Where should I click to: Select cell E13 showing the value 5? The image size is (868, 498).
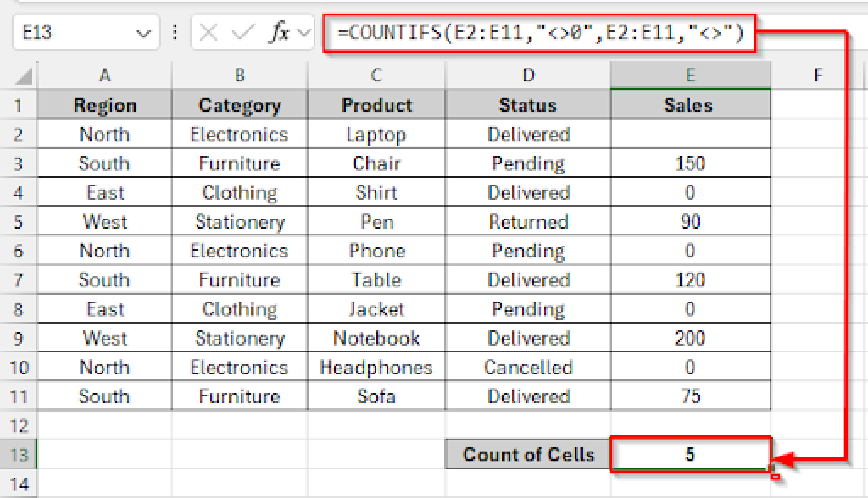(690, 454)
